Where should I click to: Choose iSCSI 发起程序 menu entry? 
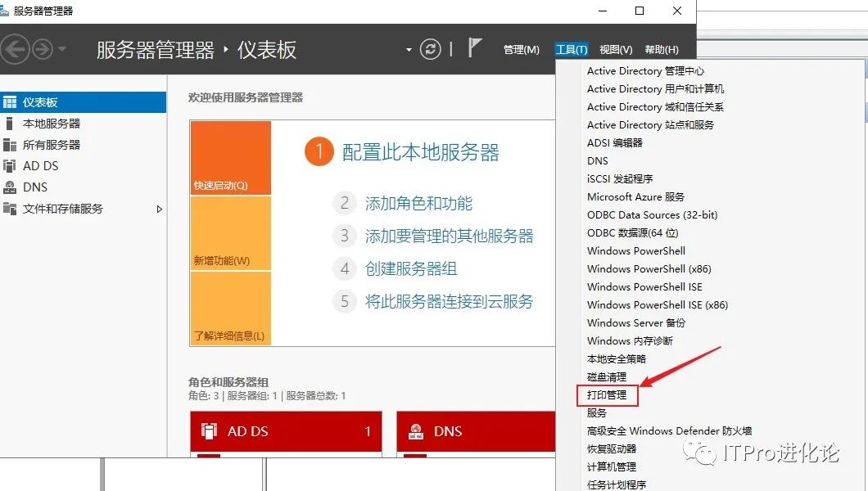620,178
